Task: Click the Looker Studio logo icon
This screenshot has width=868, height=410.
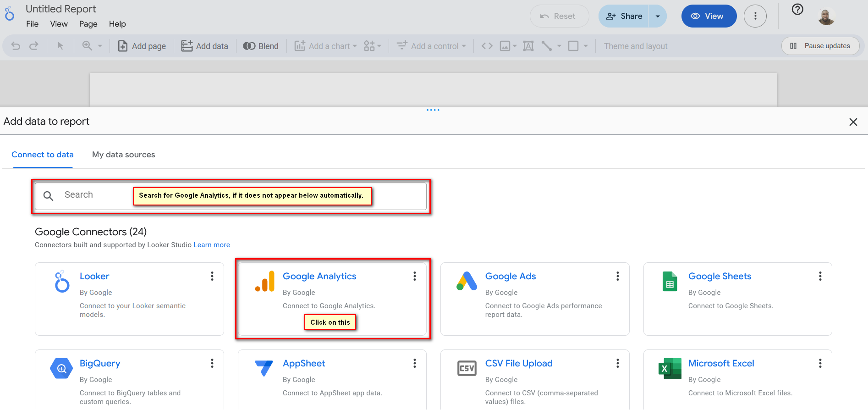Action: pos(10,14)
